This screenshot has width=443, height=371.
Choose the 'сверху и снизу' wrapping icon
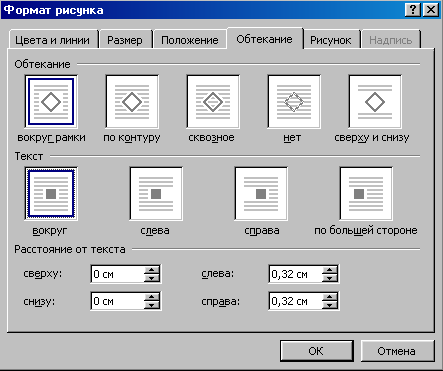375,102
